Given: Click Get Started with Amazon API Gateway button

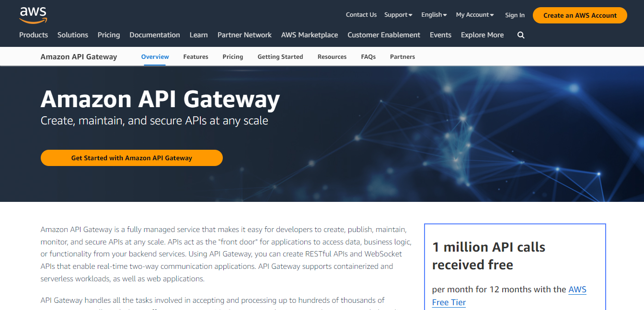Looking at the screenshot, I should pyautogui.click(x=132, y=158).
